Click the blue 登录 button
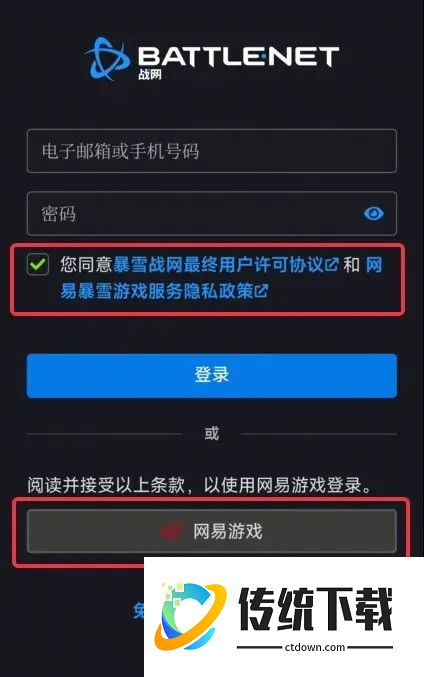Image resolution: width=424 pixels, height=677 pixels. coord(212,375)
